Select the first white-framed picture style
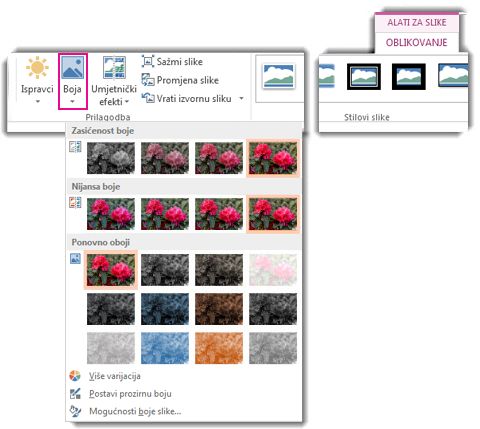This screenshot has width=480, height=429. point(279,76)
